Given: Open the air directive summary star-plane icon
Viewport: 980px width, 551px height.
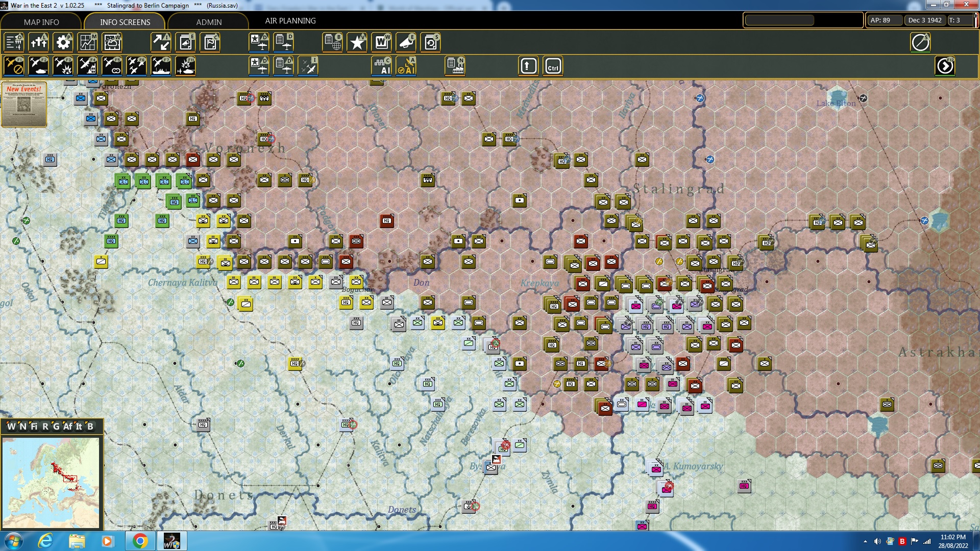Looking at the screenshot, I should (x=259, y=42).
